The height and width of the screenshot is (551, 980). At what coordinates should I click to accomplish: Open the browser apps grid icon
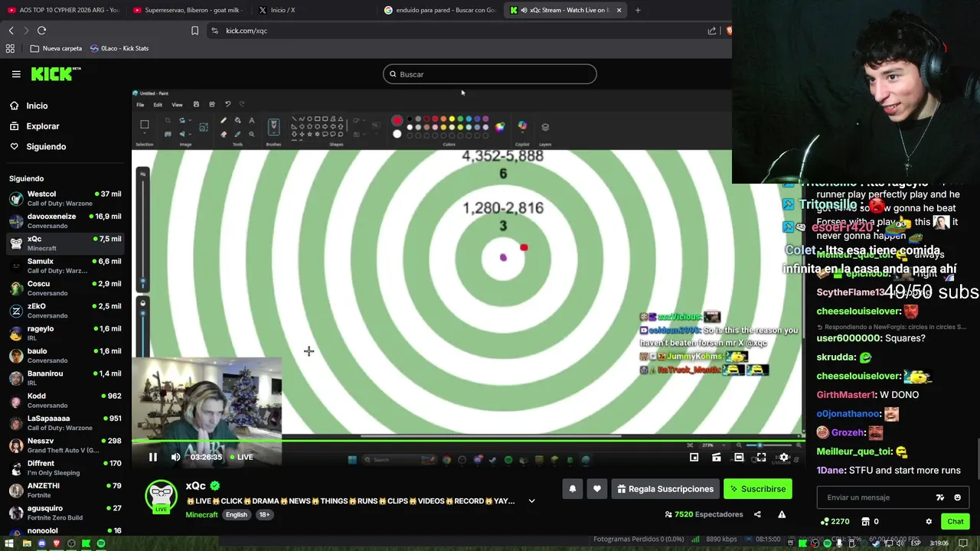coord(10,48)
